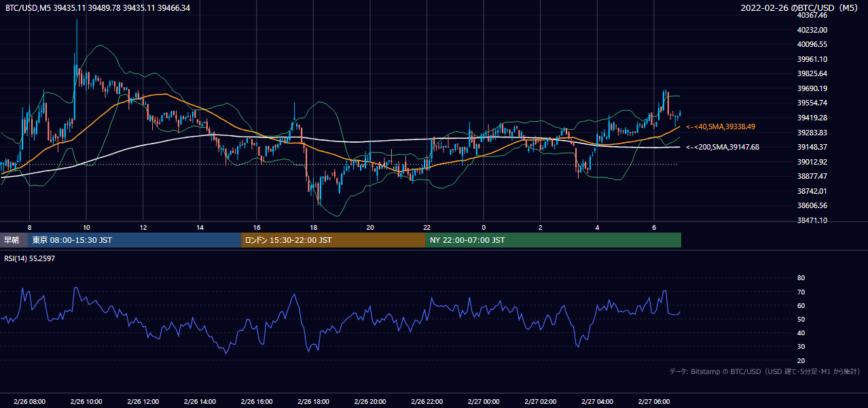This screenshot has width=868, height=408.
Task: Click hour label 4 under the price chart
Action: click(597, 227)
